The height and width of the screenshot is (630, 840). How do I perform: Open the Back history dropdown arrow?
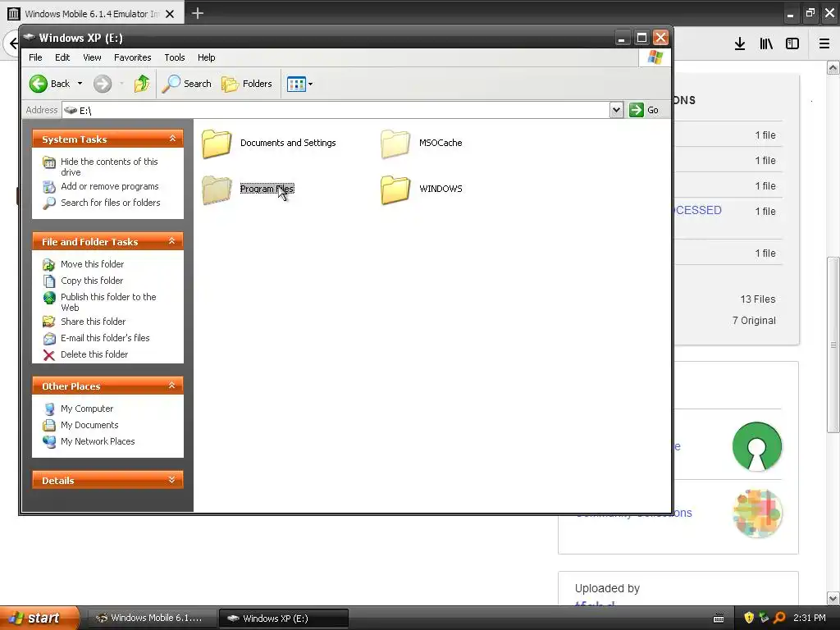pos(80,84)
